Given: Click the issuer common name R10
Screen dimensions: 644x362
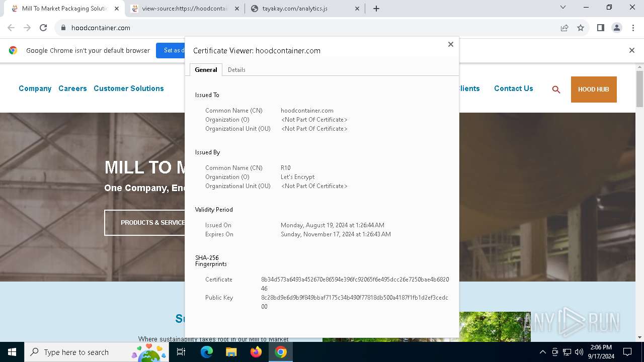Looking at the screenshot, I should (286, 168).
